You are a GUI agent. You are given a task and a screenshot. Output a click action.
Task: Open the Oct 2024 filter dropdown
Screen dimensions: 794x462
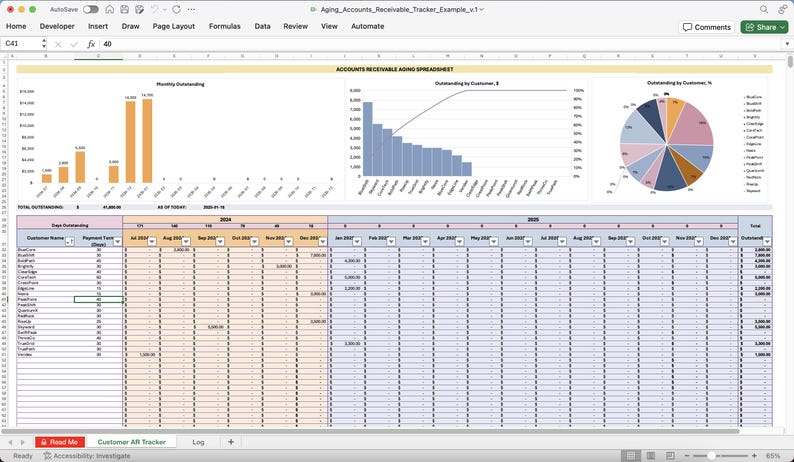254,242
